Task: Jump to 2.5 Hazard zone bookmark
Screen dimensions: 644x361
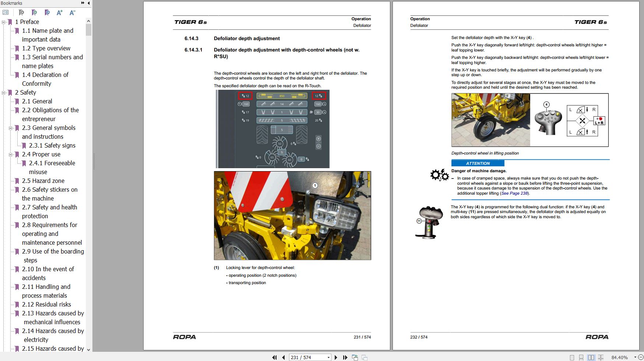Action: [x=43, y=181]
